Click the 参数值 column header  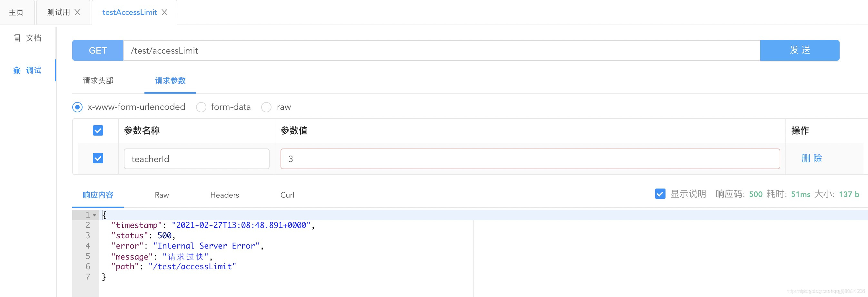point(294,131)
